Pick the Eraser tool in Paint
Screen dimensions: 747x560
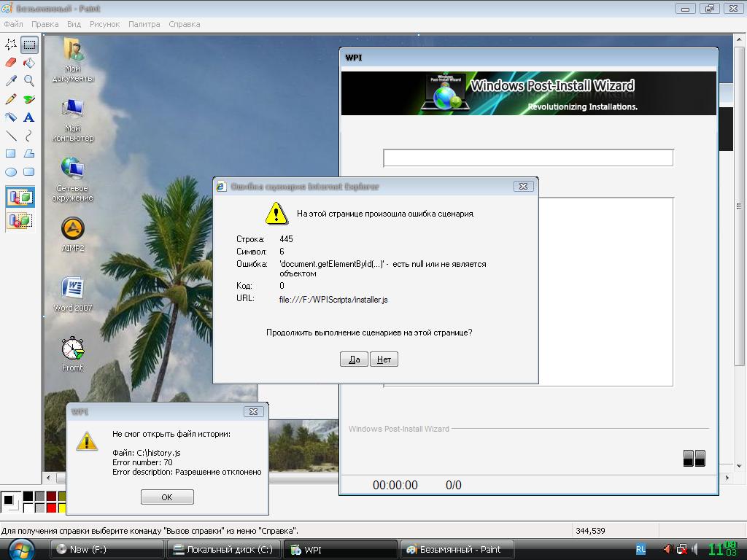tap(10, 63)
